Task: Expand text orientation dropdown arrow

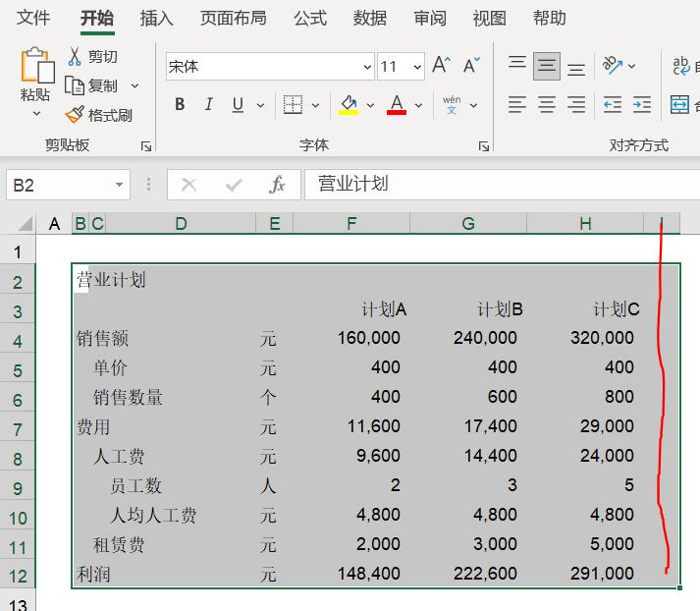Action: pos(631,66)
